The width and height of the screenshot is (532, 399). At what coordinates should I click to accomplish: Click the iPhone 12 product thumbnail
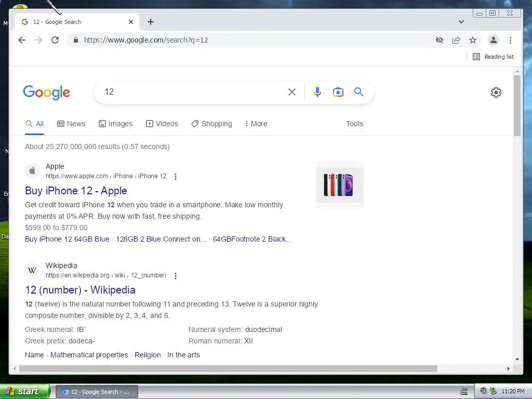click(x=339, y=185)
